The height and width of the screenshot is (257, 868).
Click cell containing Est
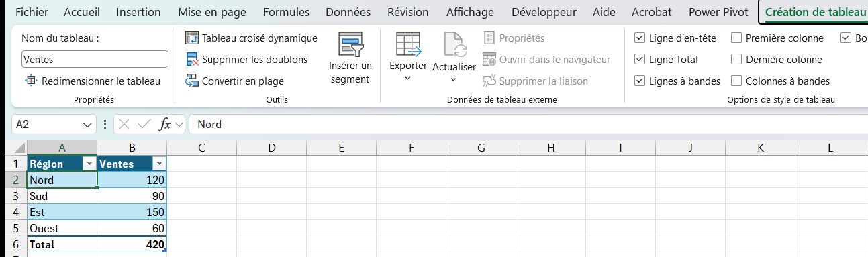62,212
